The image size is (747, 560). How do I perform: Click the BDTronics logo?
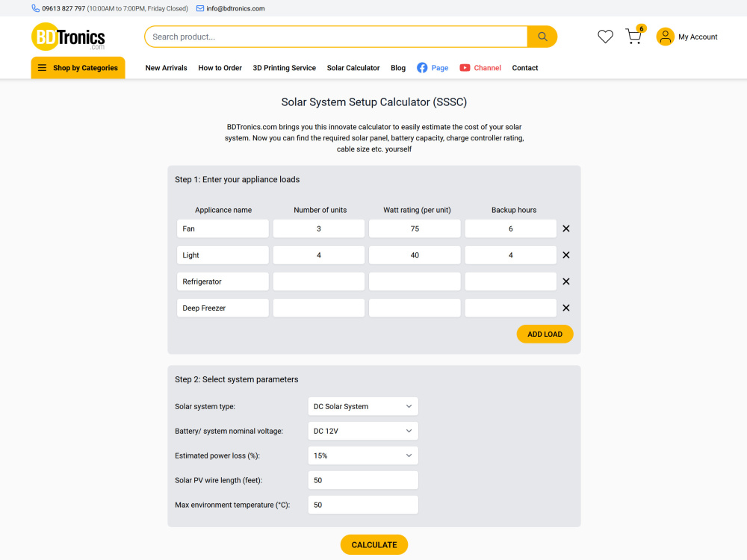point(68,37)
